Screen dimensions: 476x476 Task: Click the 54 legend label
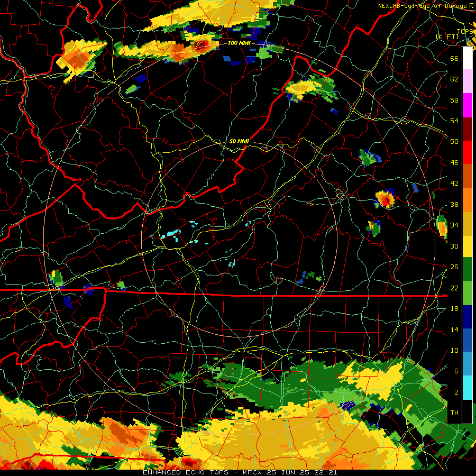pyautogui.click(x=454, y=121)
